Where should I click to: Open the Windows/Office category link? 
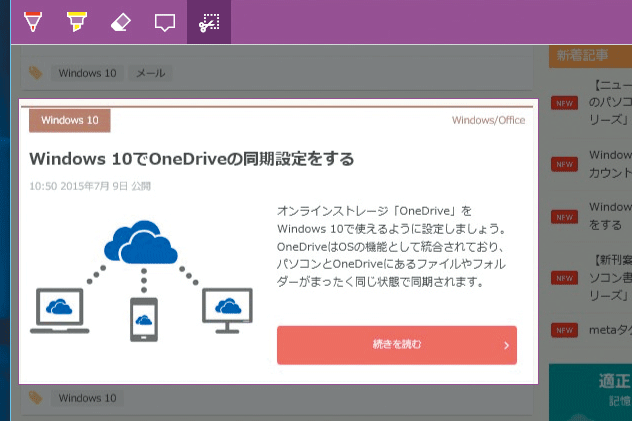tap(488, 120)
